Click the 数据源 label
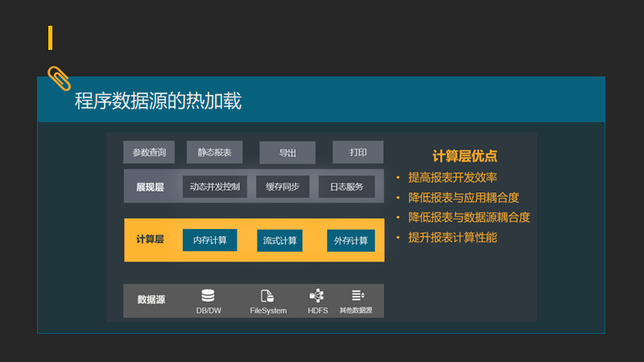 coord(151,299)
